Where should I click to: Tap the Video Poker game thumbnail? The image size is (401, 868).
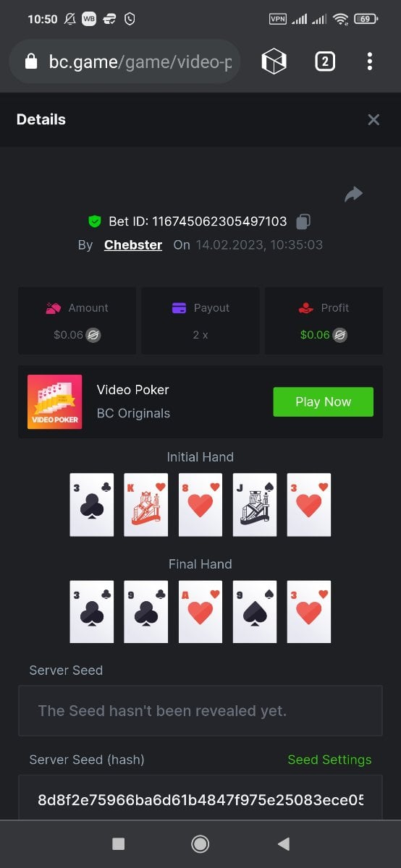(x=54, y=401)
